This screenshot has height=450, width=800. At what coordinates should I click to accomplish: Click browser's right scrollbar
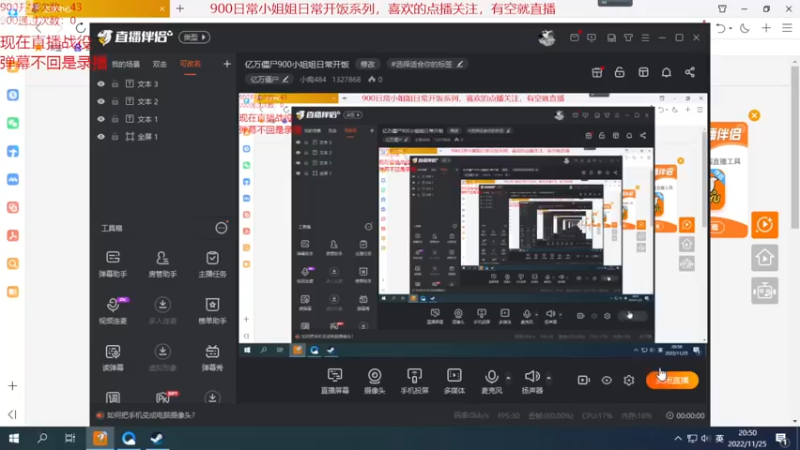795,145
